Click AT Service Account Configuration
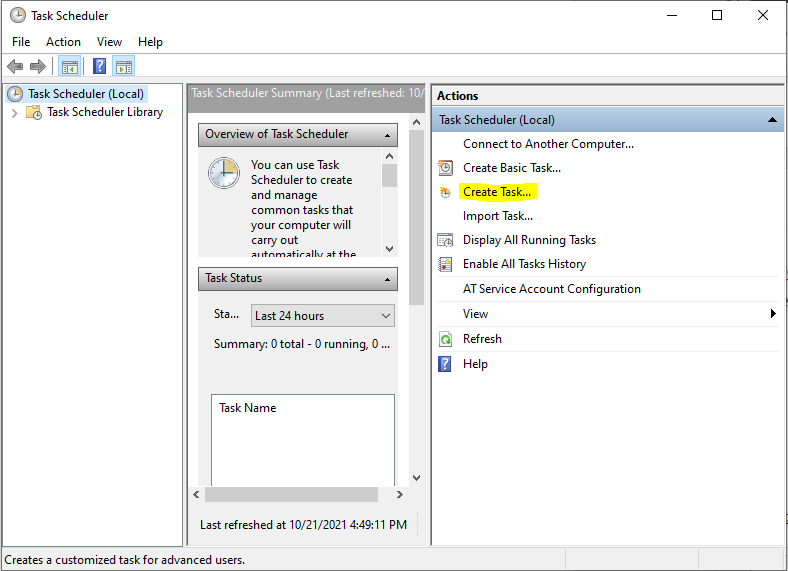The height and width of the screenshot is (571, 788). tap(551, 289)
